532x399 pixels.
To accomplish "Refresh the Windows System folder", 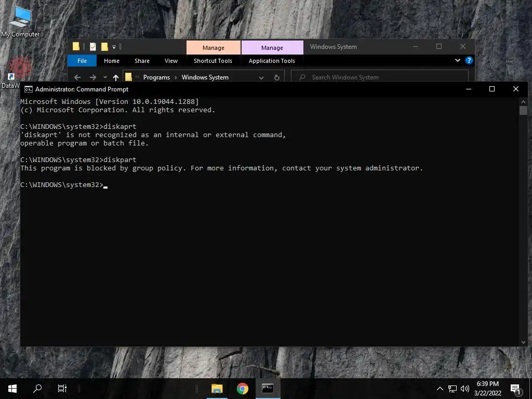I will click(x=276, y=77).
